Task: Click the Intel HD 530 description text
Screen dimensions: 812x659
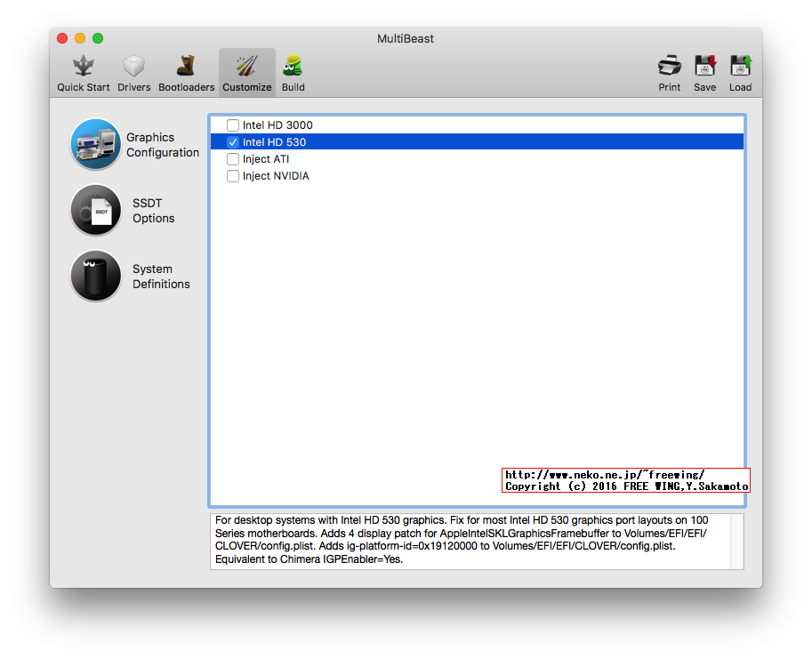Action: [462, 540]
